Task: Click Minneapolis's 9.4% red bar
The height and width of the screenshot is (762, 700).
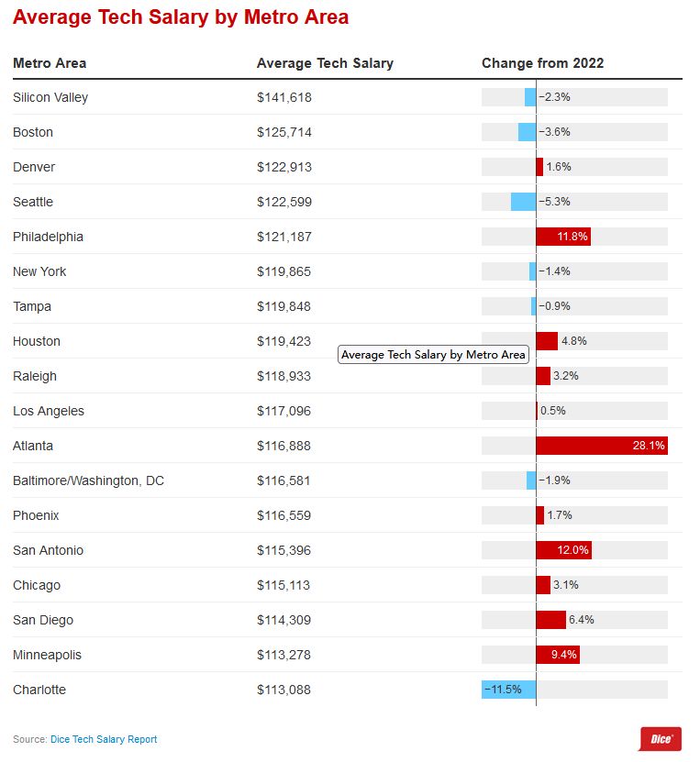Action: 558,655
